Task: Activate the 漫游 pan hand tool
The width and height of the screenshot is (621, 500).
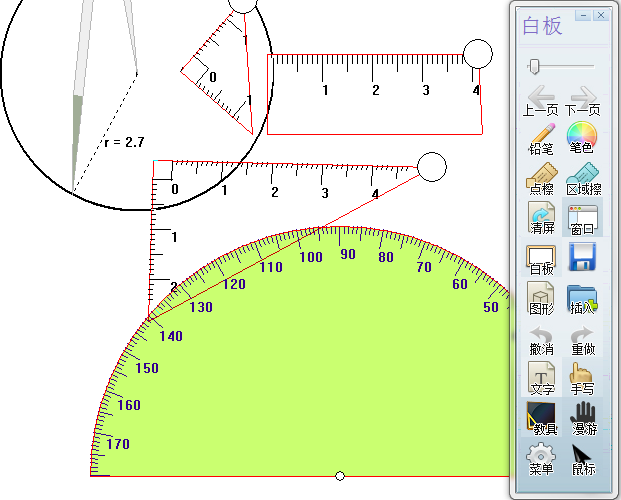Action: (582, 419)
